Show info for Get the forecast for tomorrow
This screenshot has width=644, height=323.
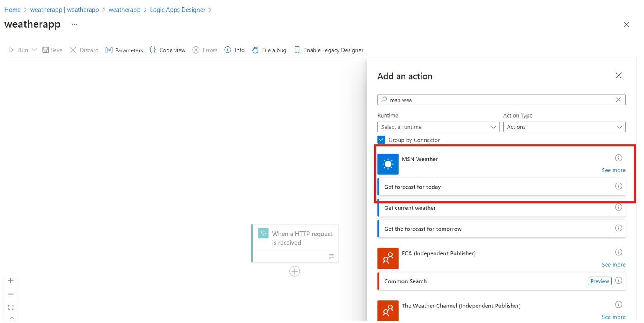pos(619,228)
